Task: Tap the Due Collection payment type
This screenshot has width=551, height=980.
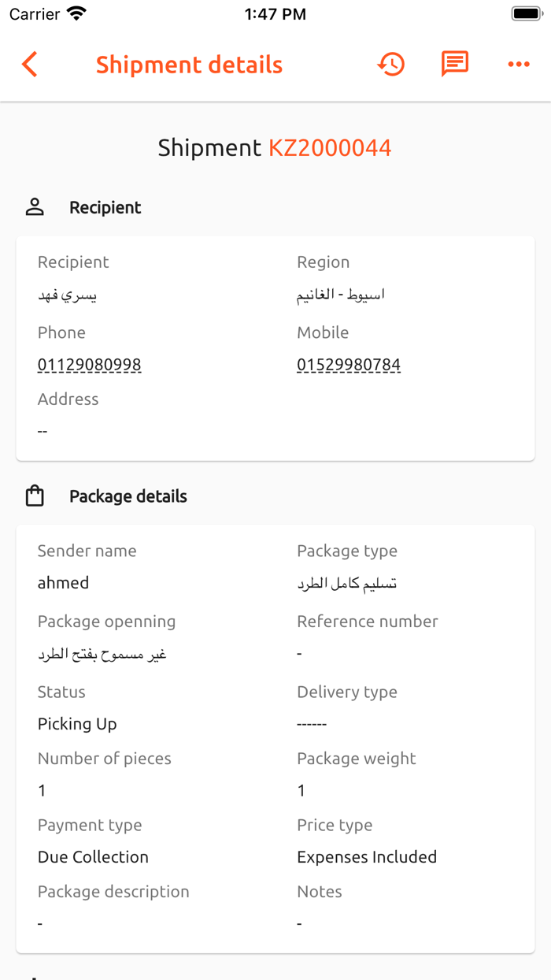Action: 93,857
